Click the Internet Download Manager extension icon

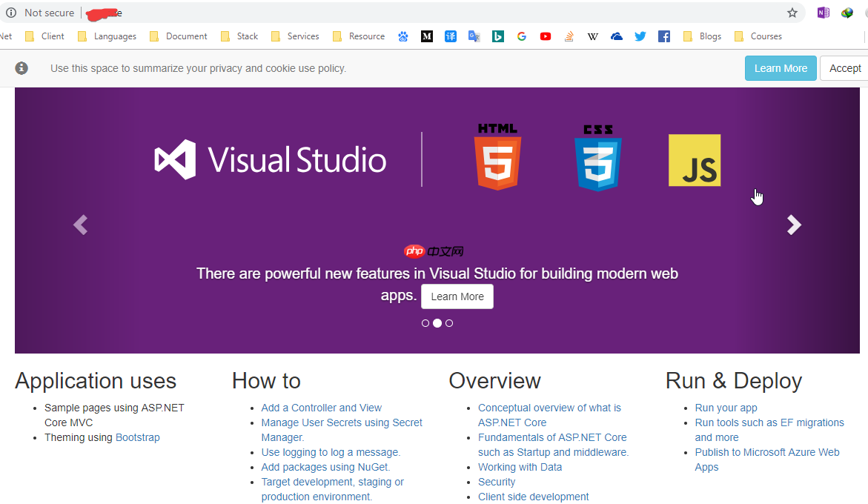point(846,13)
